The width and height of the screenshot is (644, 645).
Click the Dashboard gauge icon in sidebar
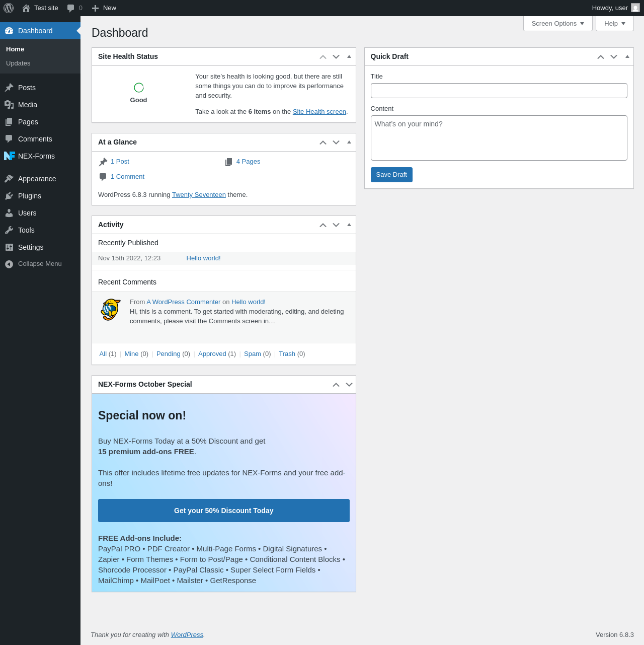click(9, 31)
